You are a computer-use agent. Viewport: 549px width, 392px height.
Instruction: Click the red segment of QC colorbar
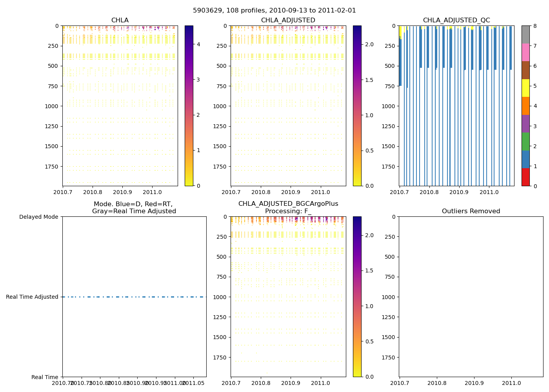point(525,177)
